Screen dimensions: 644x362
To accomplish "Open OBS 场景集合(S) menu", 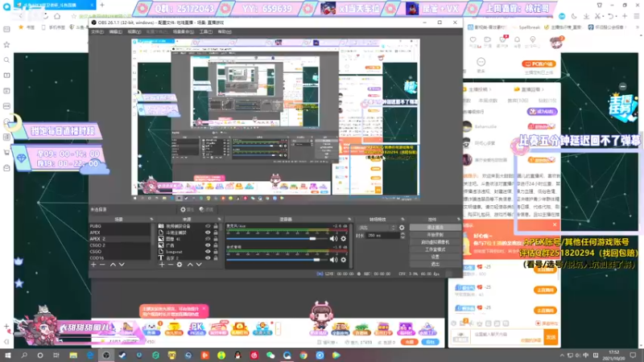I will [x=184, y=31].
